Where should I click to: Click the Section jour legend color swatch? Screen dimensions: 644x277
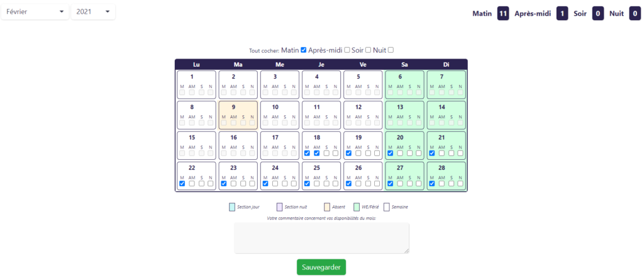[x=232, y=206]
